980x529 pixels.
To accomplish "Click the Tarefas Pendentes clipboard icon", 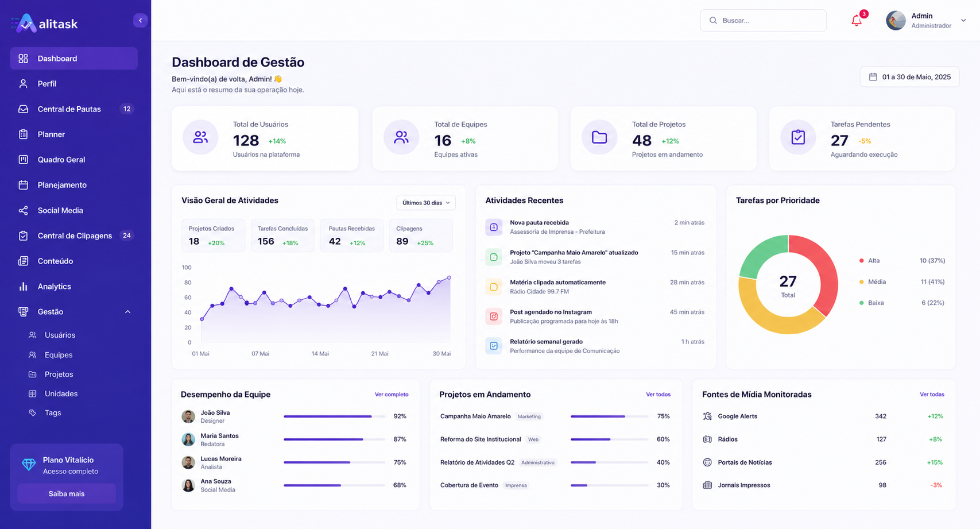I will (798, 137).
